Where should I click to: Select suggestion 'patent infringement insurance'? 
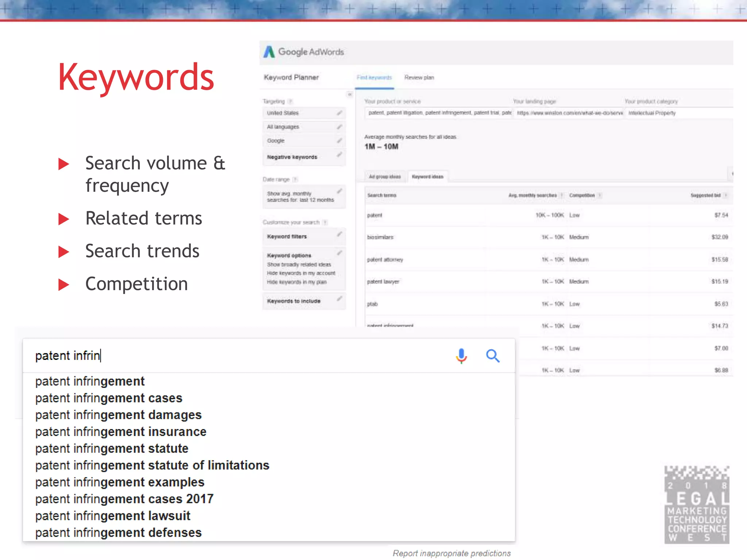[x=121, y=432]
